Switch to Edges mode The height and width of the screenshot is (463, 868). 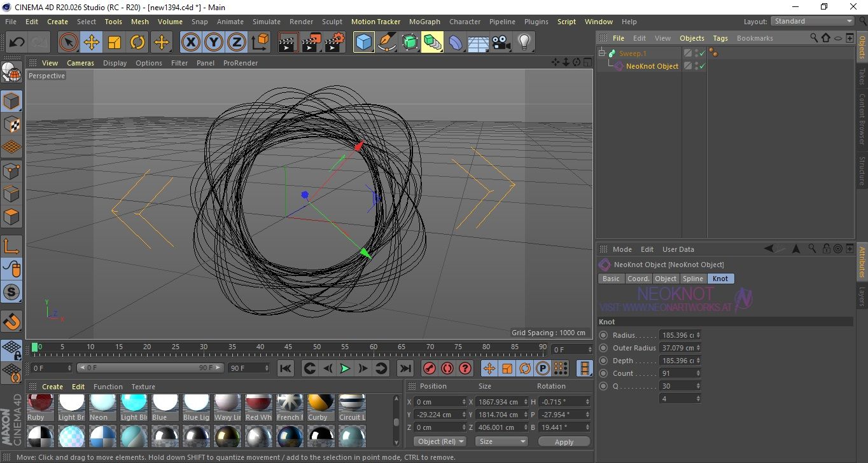point(12,194)
